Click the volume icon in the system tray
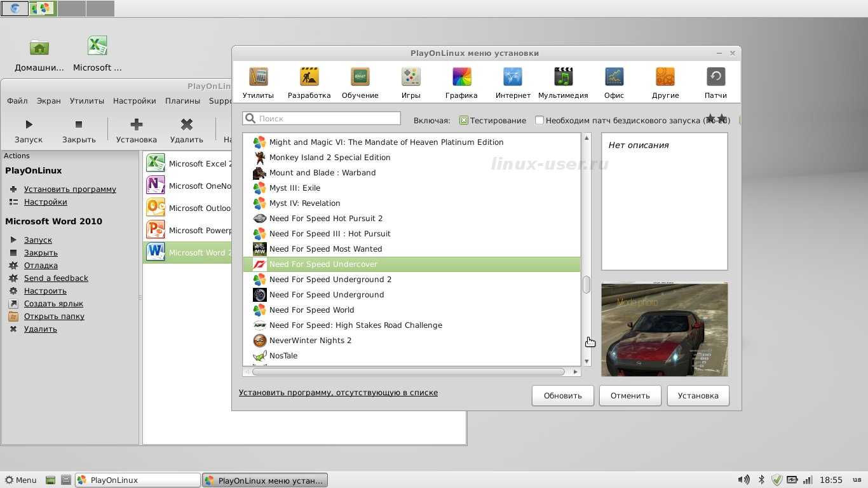 (x=743, y=480)
